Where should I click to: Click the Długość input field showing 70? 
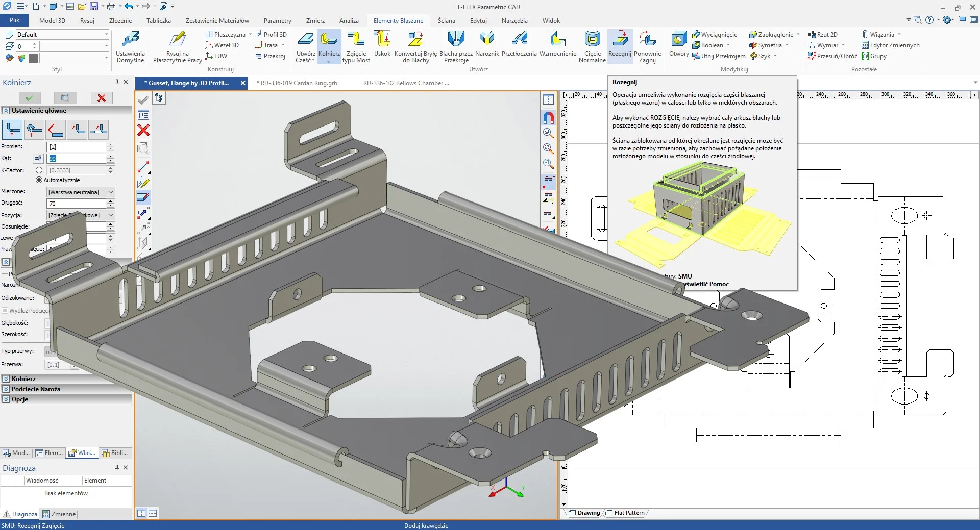[x=77, y=203]
